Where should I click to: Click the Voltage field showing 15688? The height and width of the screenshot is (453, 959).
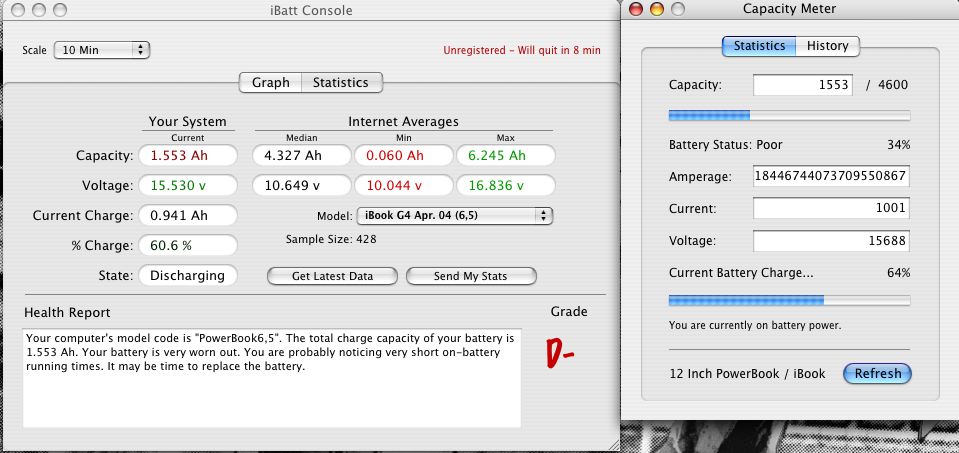click(x=831, y=240)
